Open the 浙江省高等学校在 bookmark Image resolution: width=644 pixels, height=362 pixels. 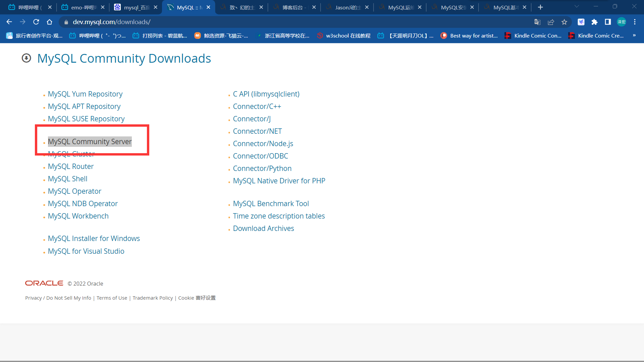(283, 36)
